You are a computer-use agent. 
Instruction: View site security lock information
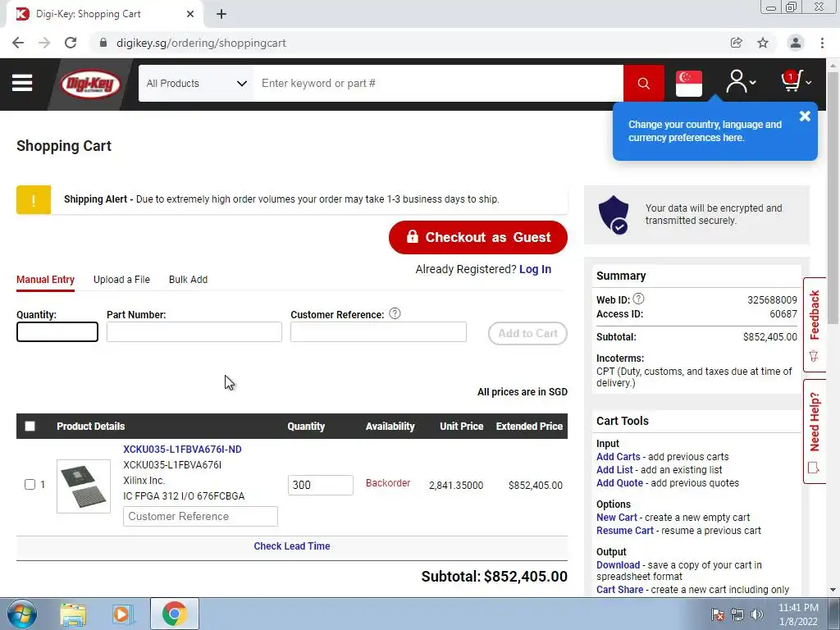103,43
